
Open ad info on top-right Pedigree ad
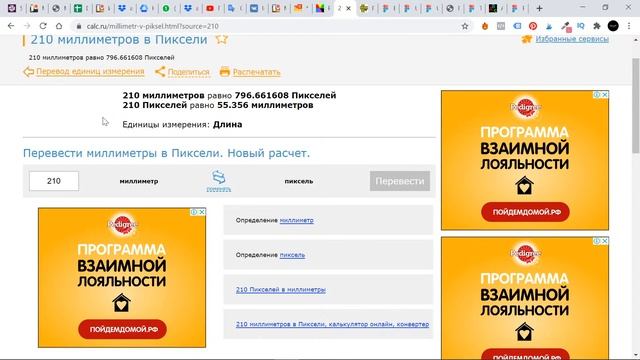click(x=597, y=95)
